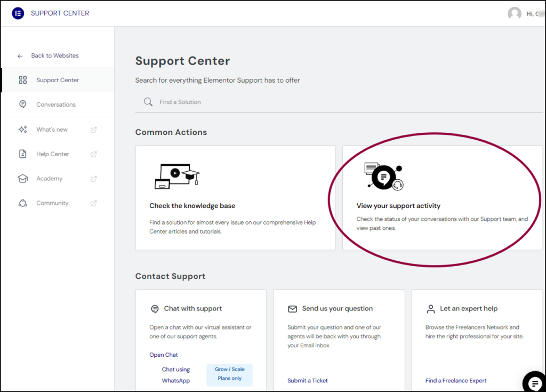Open Chat using WhatsApp
The image size is (546, 392).
click(x=176, y=374)
